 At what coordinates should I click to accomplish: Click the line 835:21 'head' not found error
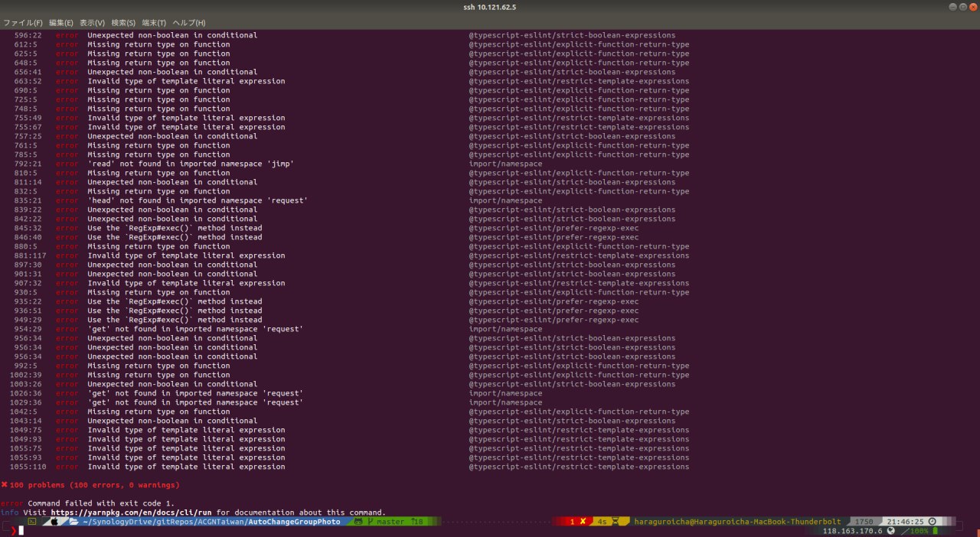coord(198,200)
